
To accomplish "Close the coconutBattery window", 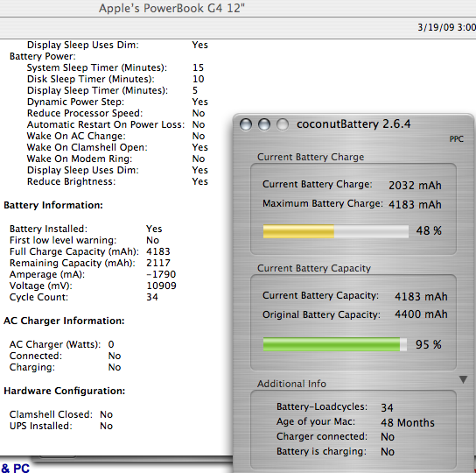I will pyautogui.click(x=246, y=124).
